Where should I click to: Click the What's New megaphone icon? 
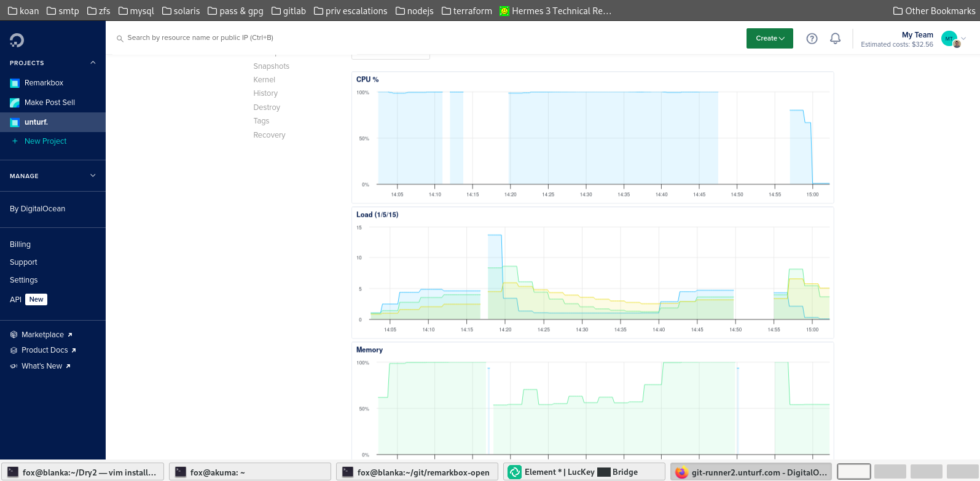14,366
